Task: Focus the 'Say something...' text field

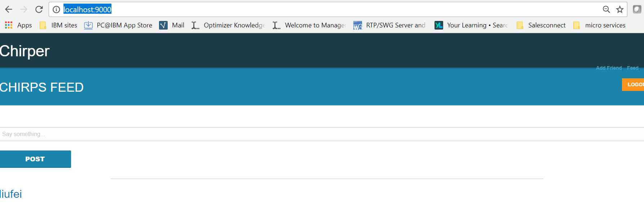Action: 322,134
